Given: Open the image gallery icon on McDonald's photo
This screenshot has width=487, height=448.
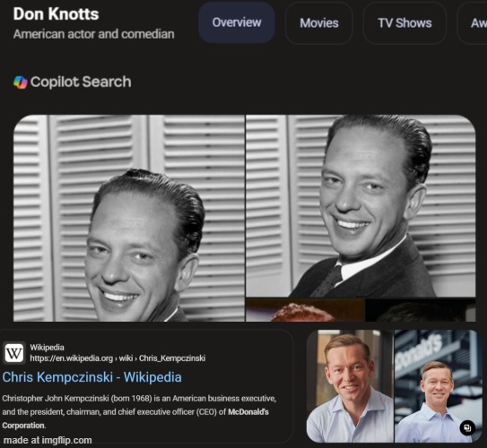Looking at the screenshot, I should [467, 428].
